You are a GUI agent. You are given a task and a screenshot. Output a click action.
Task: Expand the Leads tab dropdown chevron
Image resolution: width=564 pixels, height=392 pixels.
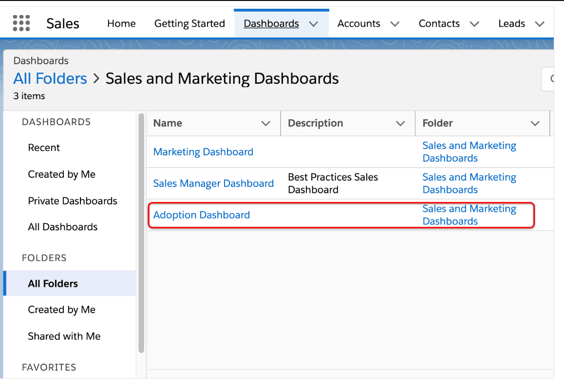pyautogui.click(x=539, y=24)
